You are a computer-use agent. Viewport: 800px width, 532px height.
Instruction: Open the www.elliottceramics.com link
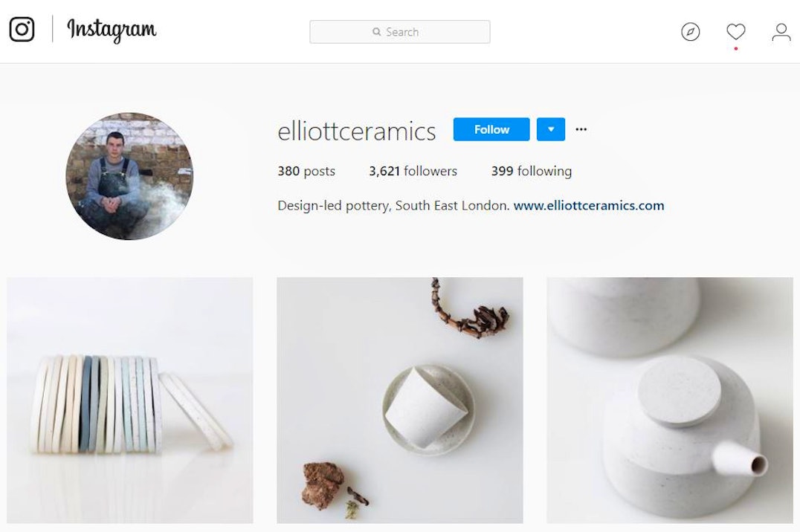pos(589,206)
